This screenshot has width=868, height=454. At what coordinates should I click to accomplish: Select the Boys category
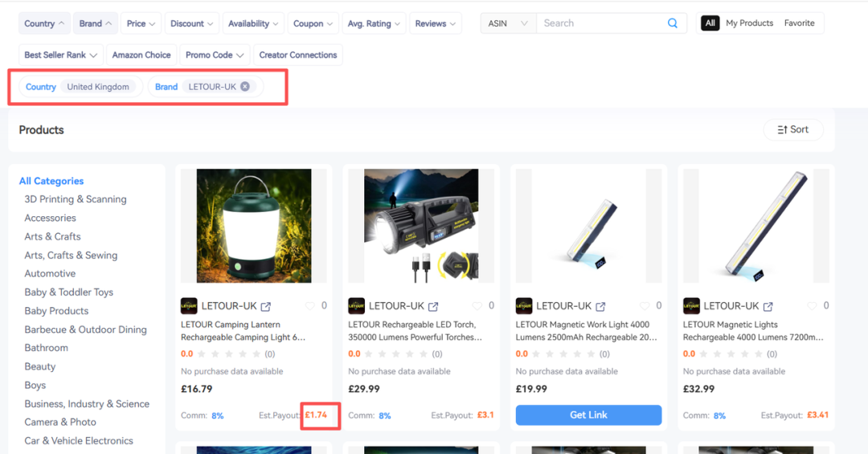(35, 385)
